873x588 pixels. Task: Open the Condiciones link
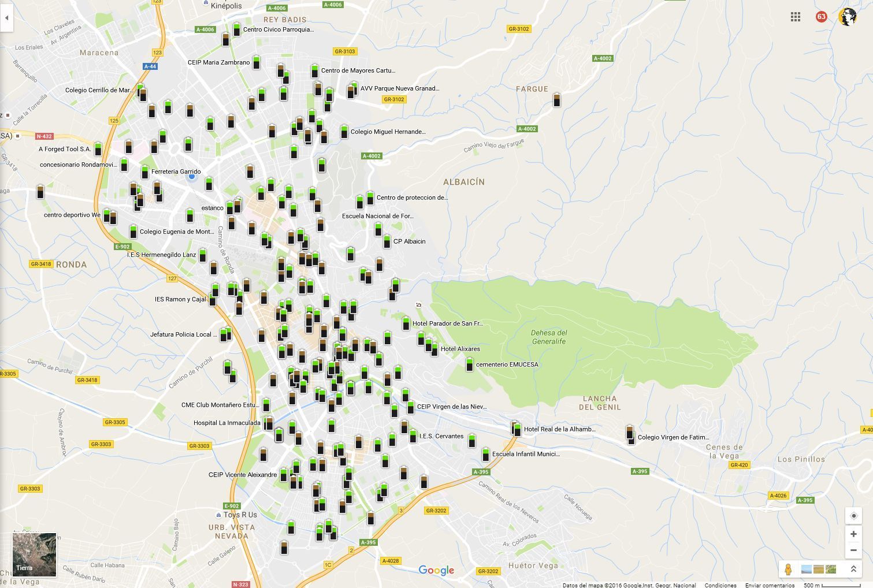[x=720, y=585]
